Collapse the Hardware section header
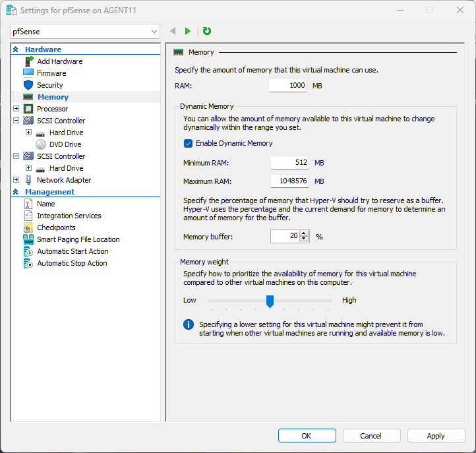 click(15, 49)
